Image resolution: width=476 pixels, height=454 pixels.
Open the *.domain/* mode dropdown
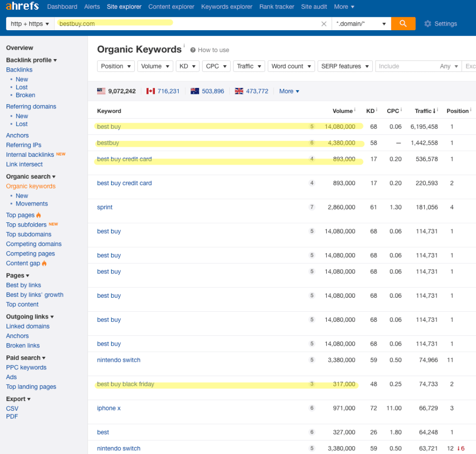point(361,24)
